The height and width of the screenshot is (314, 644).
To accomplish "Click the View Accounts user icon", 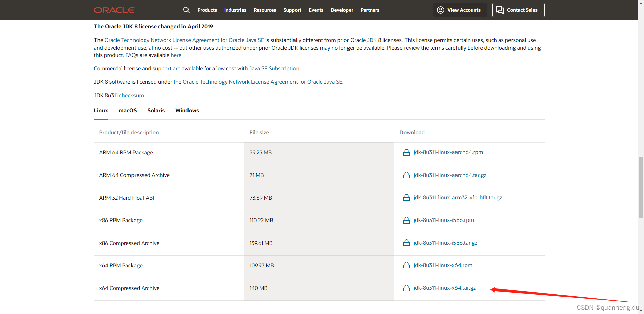I will 441,10.
